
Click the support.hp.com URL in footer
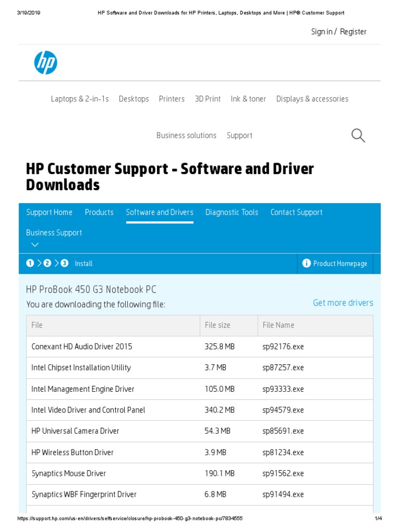click(130, 518)
